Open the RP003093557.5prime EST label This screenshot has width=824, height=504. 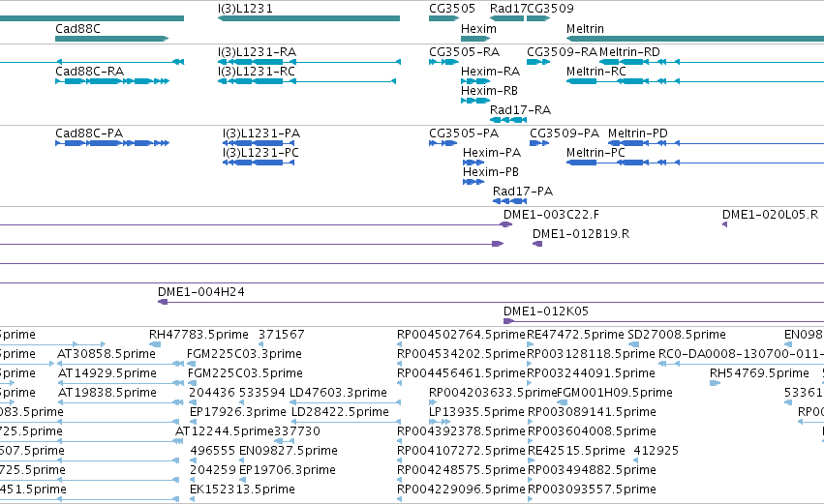pos(592,489)
